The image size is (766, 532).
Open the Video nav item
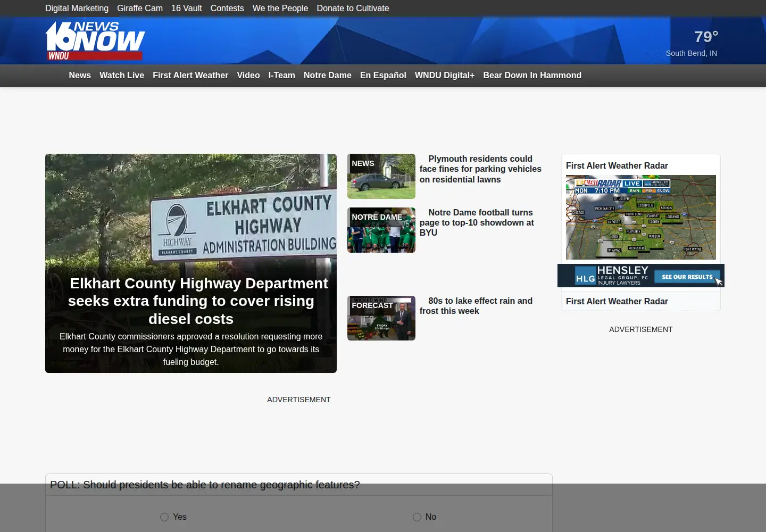(248, 76)
